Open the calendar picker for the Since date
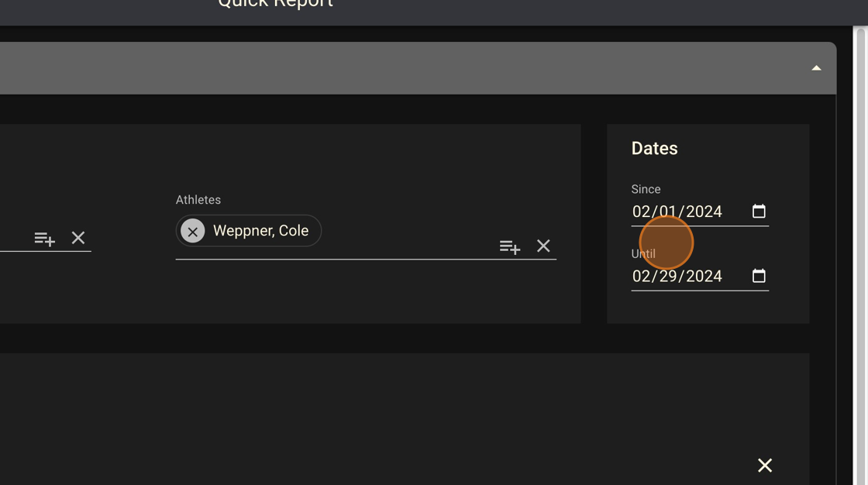This screenshot has height=485, width=868. tap(759, 210)
